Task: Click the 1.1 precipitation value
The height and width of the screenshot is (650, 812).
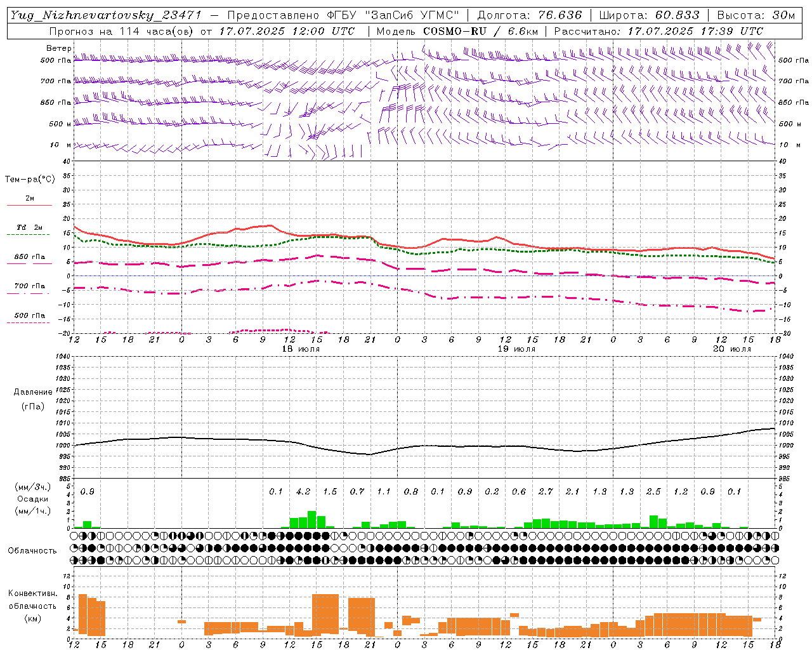Action: [x=384, y=492]
